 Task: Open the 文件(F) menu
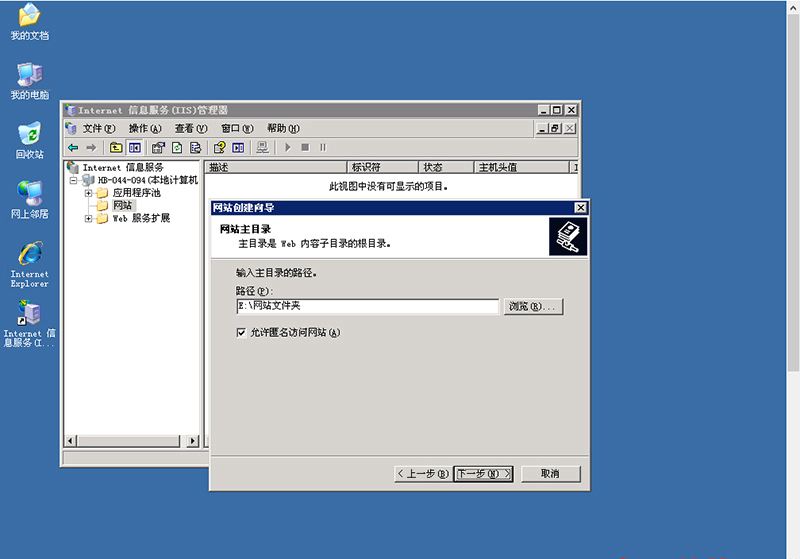coord(99,129)
